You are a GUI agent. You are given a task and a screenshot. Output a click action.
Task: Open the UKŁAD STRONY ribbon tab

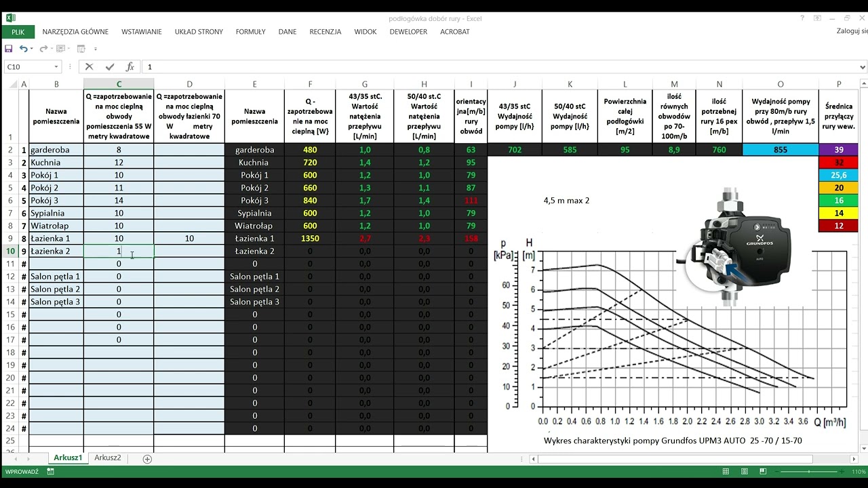click(x=199, y=32)
